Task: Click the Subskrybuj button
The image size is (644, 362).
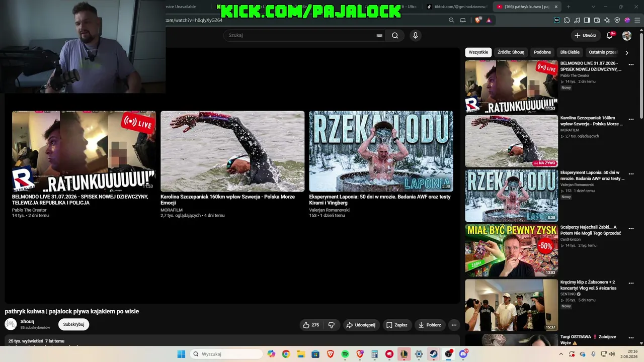Action: coord(73,324)
